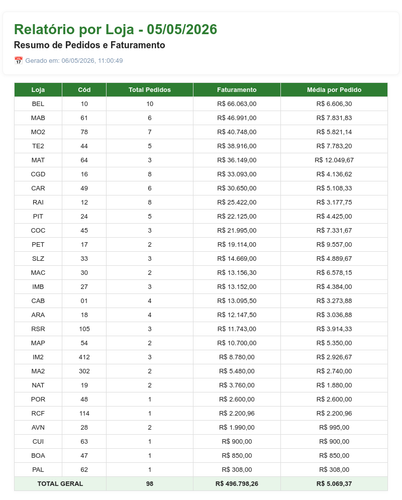Select the PAL store row name
This screenshot has width=402, height=500.
coord(38,469)
